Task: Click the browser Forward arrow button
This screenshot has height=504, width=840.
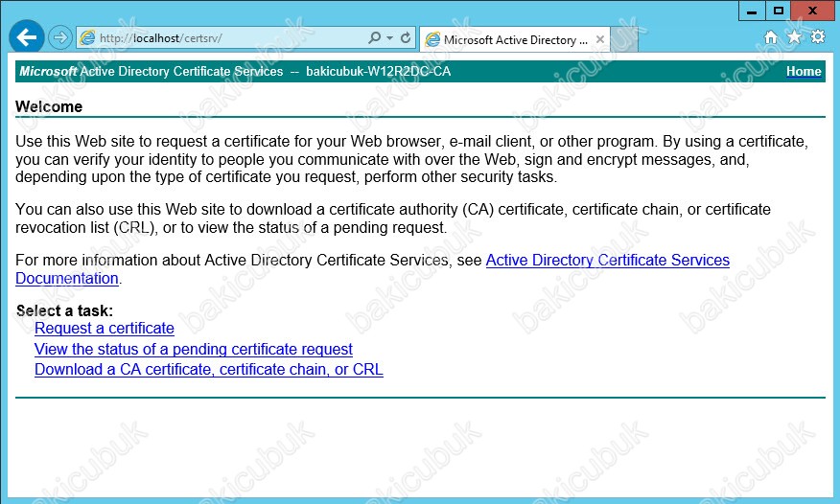Action: (60, 38)
